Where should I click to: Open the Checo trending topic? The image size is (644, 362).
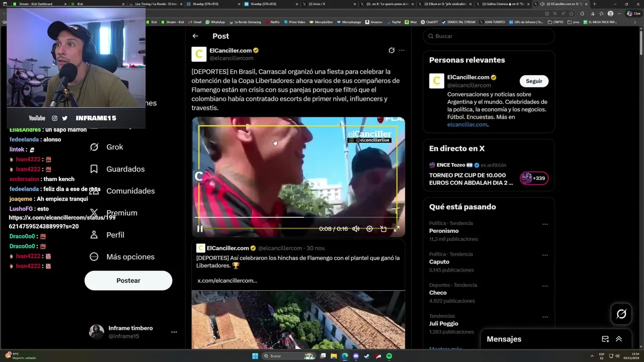pos(438,293)
